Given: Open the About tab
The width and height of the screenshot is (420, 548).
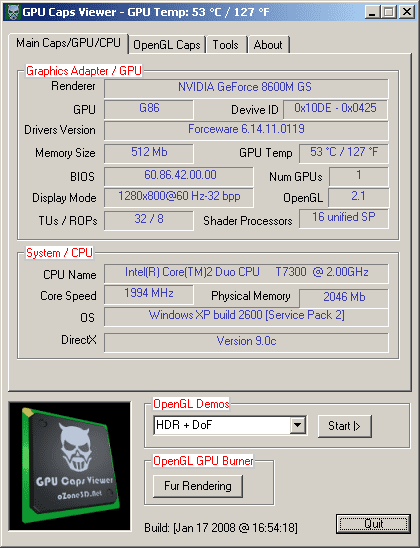Looking at the screenshot, I should (x=268, y=45).
